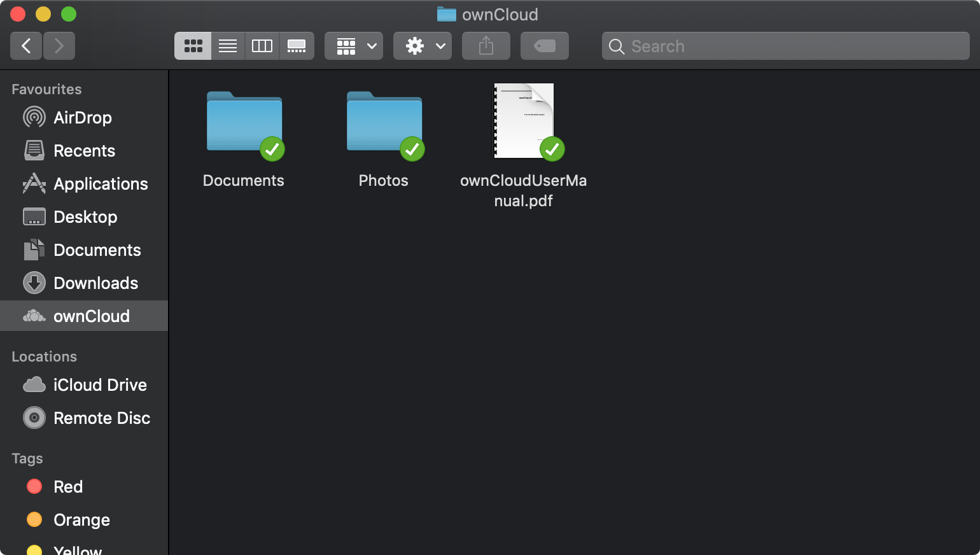The width and height of the screenshot is (980, 555).
Task: Click the Favourites section header
Action: point(46,89)
